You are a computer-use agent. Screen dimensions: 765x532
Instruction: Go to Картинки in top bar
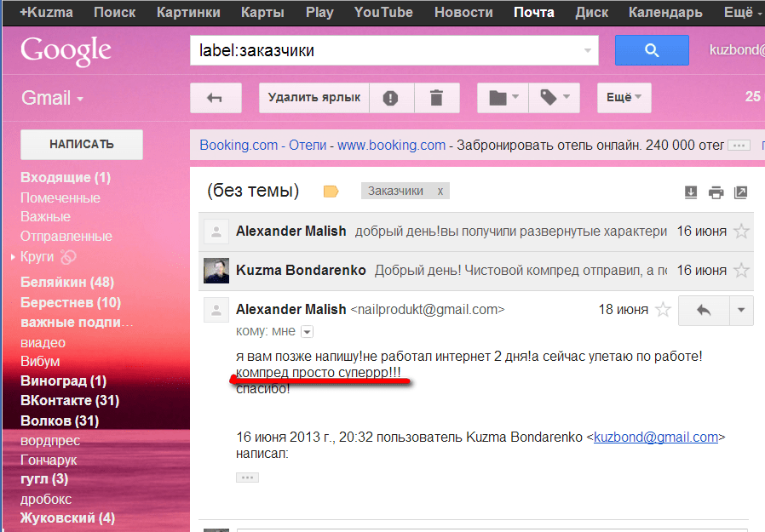[x=188, y=12]
